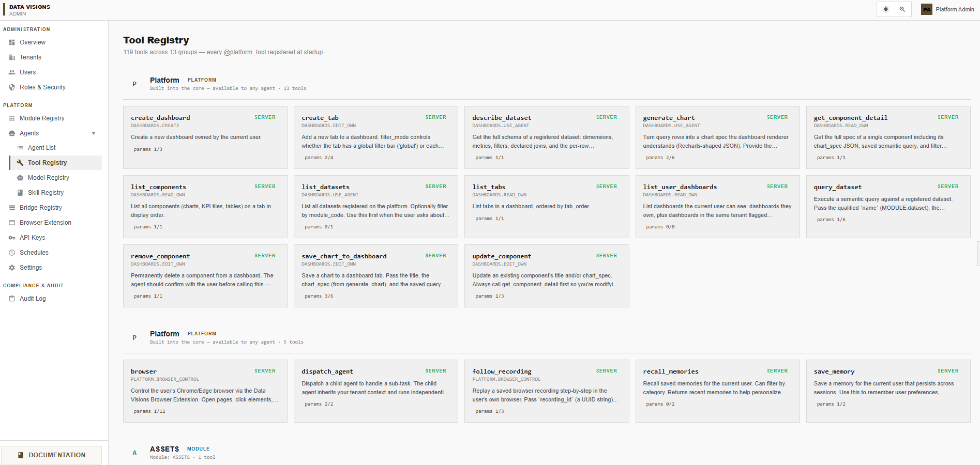Click the Agents robot icon
Screen dimensions: 980x465
(12, 133)
